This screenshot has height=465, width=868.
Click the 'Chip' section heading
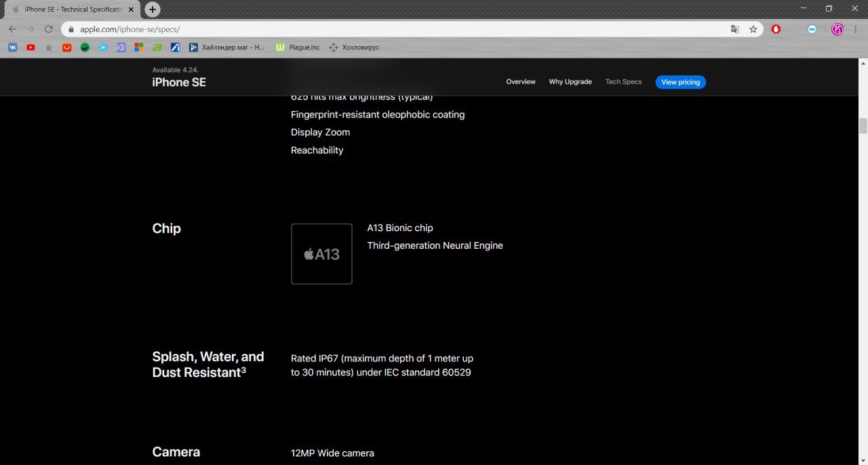coord(166,228)
